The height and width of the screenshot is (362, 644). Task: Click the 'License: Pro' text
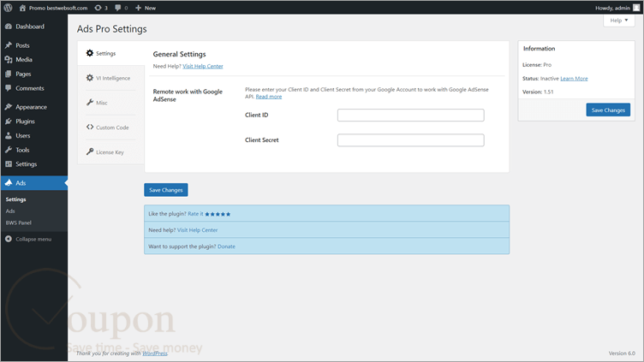(x=537, y=65)
